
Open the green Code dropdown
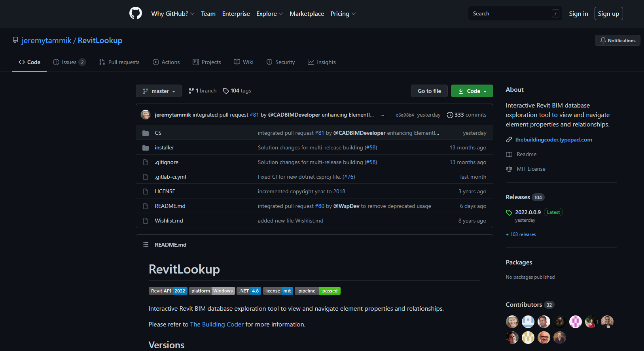[472, 91]
